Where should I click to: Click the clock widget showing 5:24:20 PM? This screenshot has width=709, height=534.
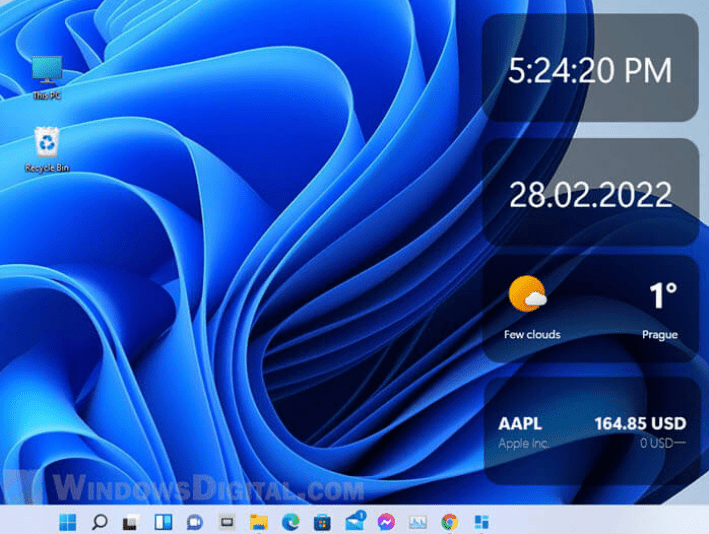pyautogui.click(x=590, y=71)
